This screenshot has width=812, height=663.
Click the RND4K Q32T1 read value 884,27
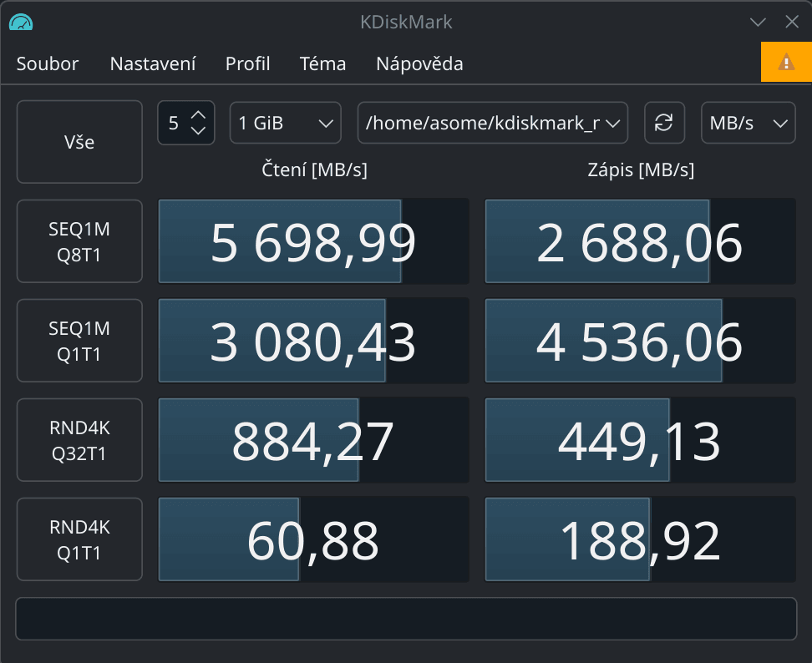pyautogui.click(x=313, y=440)
